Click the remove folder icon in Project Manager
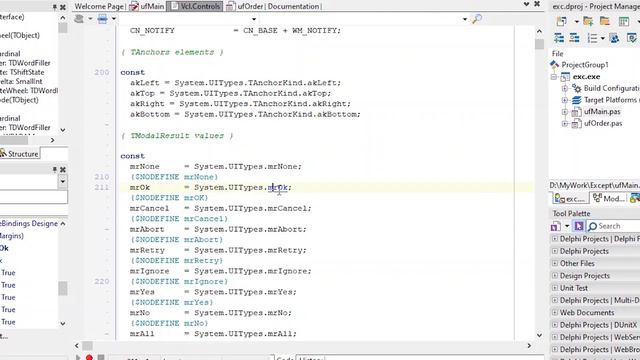This screenshot has height=360, width=640. pos(605,21)
